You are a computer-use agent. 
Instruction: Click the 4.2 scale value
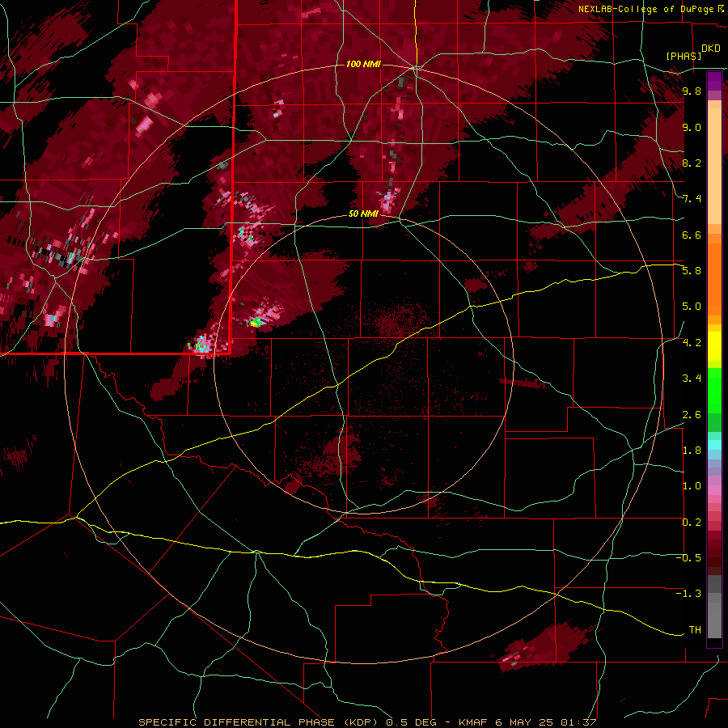click(692, 342)
